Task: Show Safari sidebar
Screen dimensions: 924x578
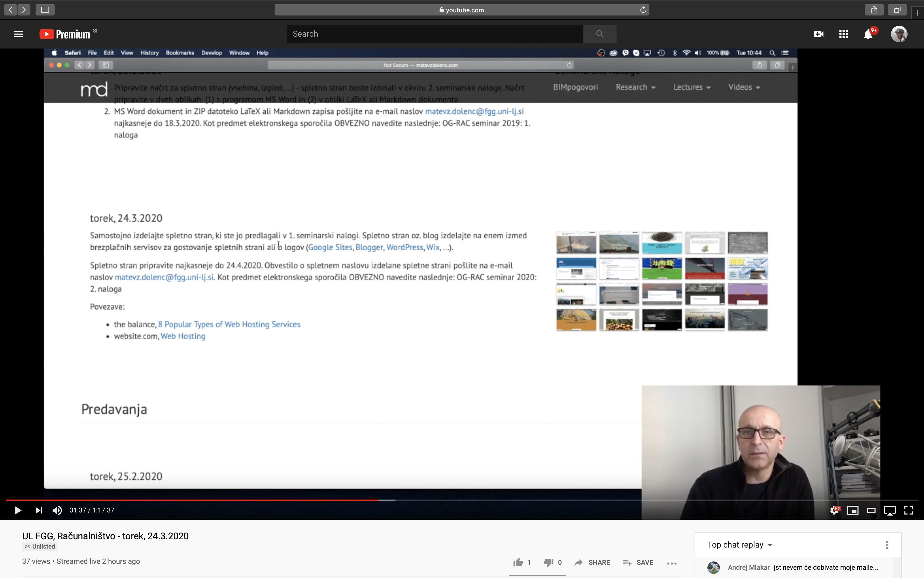Action: tap(45, 10)
